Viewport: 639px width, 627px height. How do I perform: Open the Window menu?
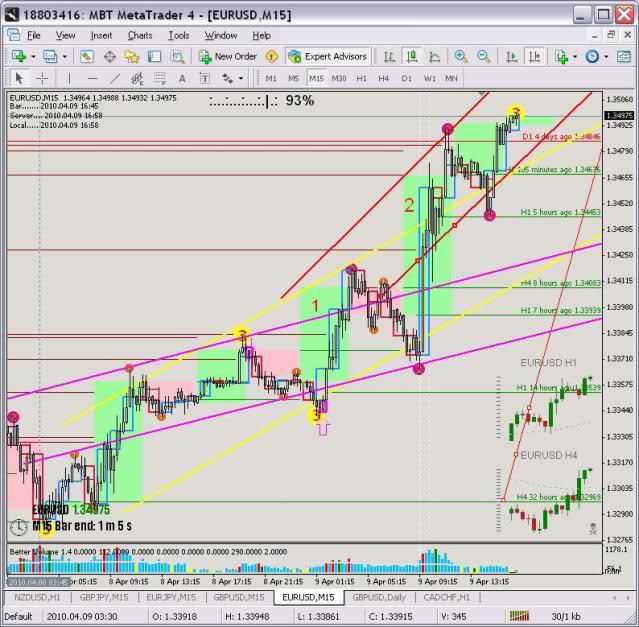coord(221,35)
